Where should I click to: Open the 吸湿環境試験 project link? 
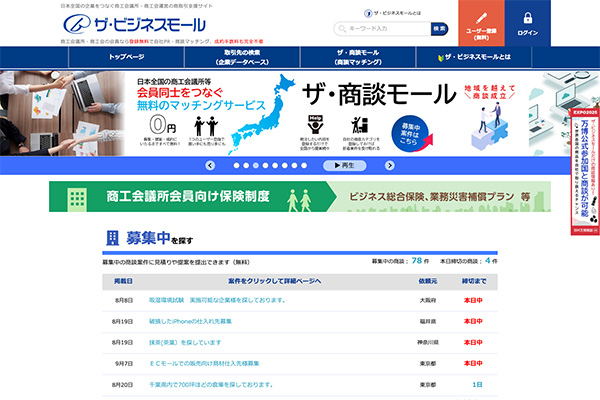[217, 300]
